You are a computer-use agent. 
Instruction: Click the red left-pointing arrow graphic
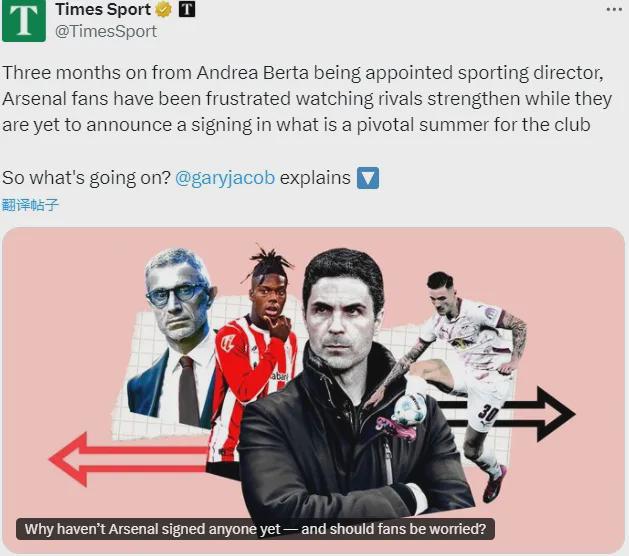point(128,459)
